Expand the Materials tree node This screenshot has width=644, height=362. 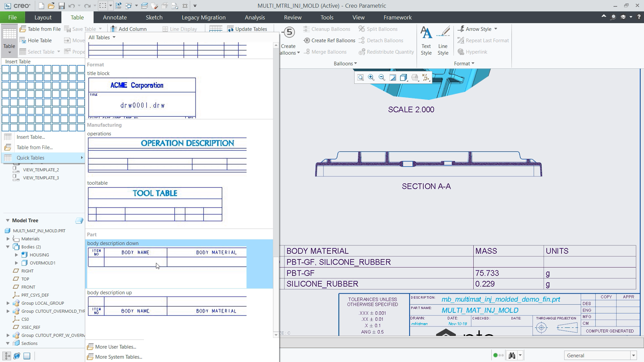point(8,239)
